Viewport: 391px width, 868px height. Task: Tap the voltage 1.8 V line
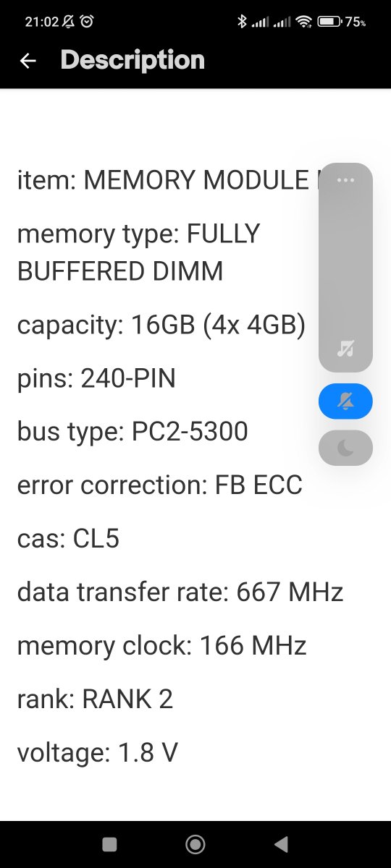click(98, 753)
